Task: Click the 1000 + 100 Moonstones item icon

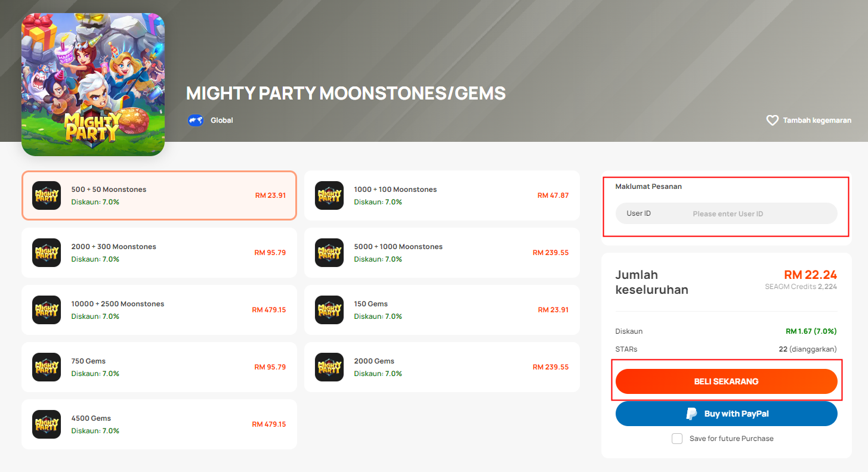Action: 329,195
